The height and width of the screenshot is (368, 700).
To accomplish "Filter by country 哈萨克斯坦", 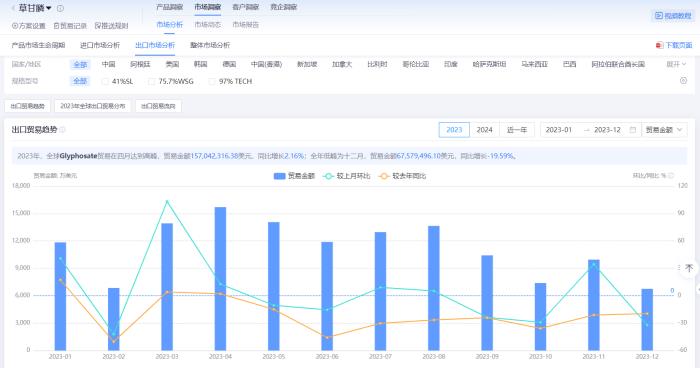I will (x=489, y=64).
